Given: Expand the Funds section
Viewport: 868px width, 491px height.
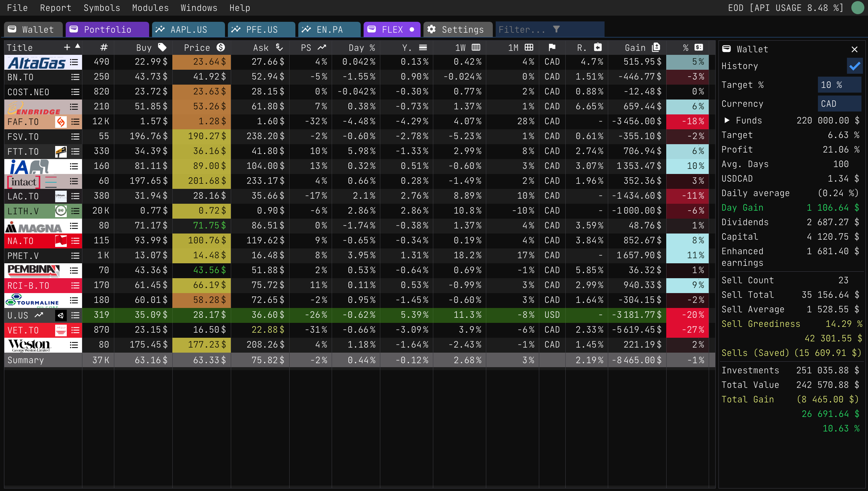Looking at the screenshot, I should tap(727, 120).
